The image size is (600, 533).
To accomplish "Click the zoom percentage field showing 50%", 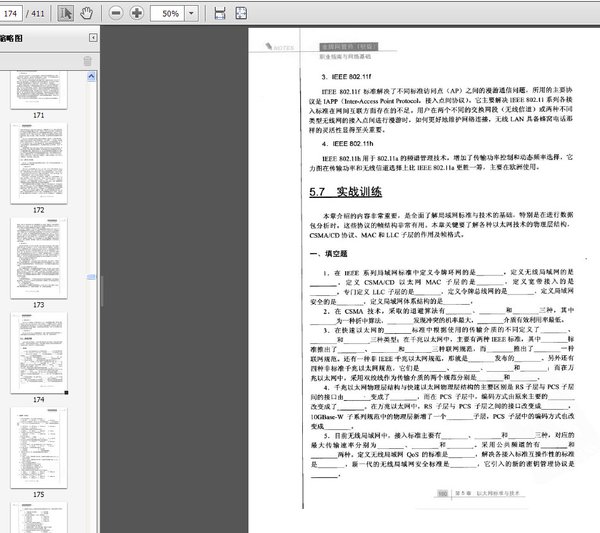I will [x=168, y=14].
